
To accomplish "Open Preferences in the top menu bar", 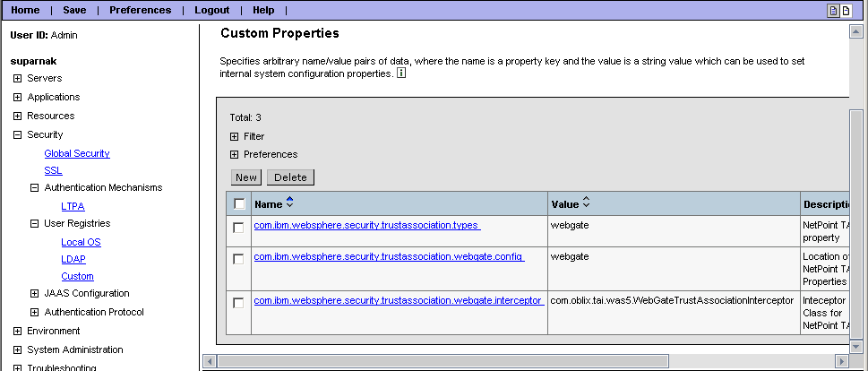I will (x=140, y=10).
